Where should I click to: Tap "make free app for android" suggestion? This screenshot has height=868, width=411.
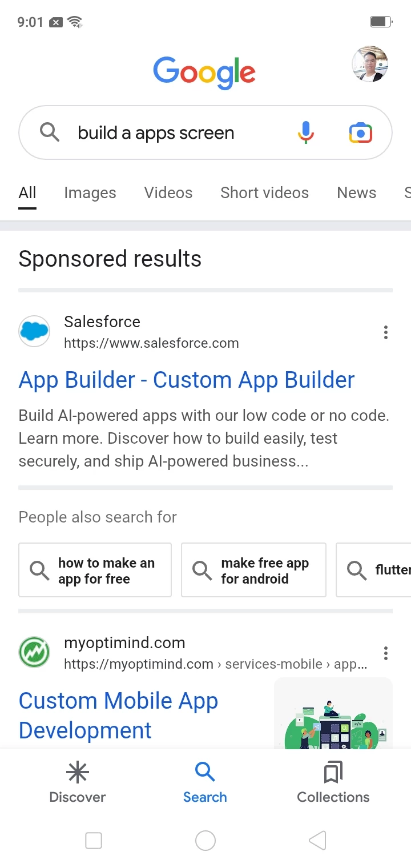click(x=254, y=570)
